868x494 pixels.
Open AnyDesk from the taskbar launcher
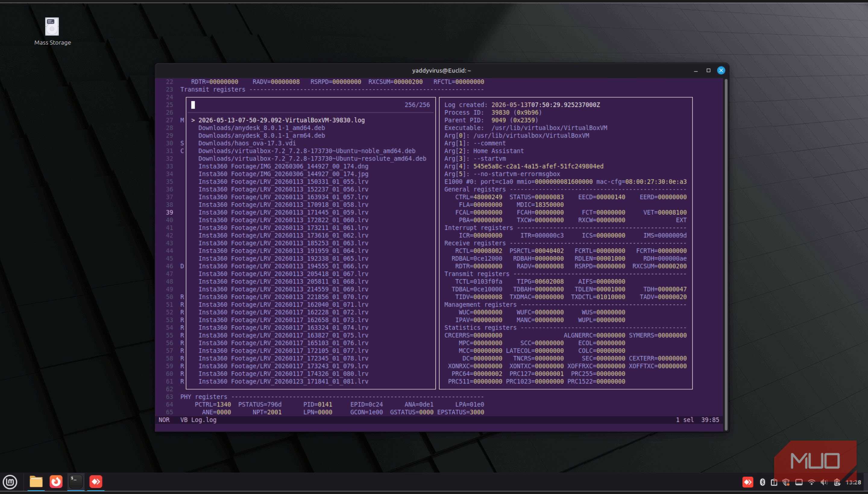(96, 481)
